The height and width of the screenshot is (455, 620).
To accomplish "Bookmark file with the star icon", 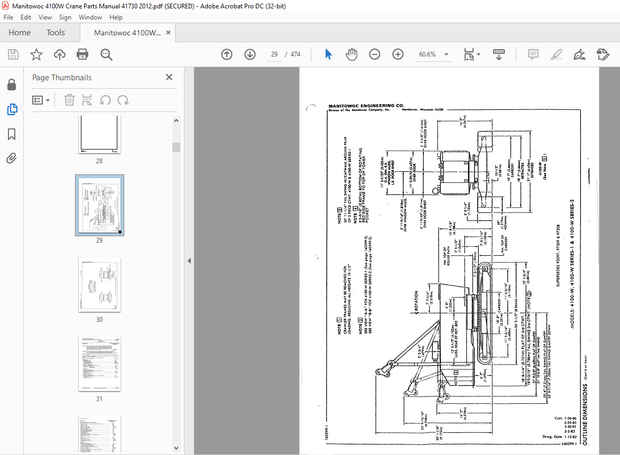I will point(36,54).
